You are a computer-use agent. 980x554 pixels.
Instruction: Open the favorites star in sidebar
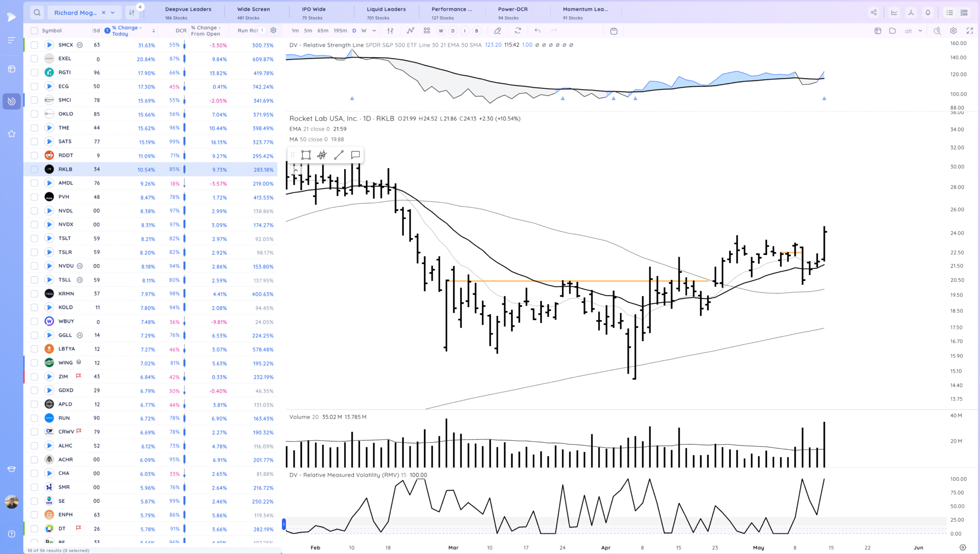pos(11,134)
